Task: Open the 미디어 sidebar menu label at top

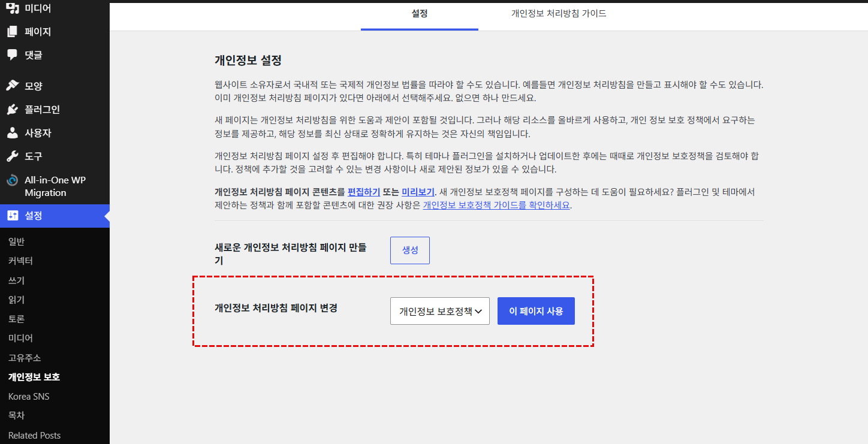Action: click(x=37, y=8)
